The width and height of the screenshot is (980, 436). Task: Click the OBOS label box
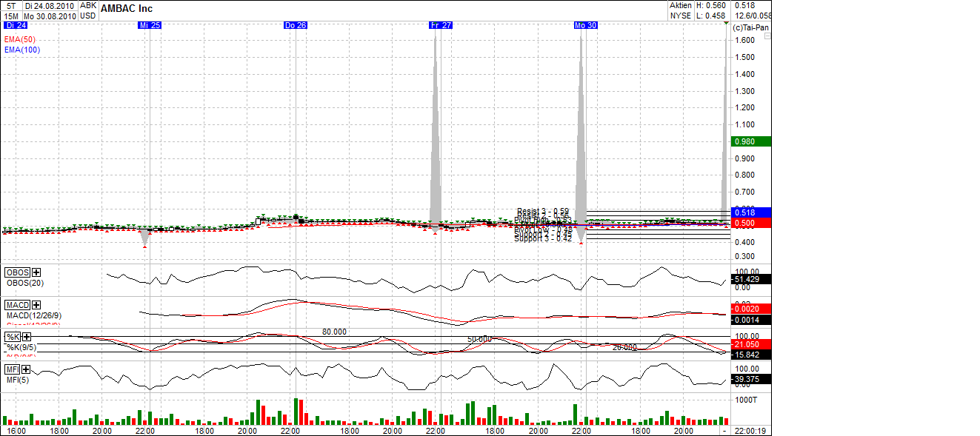click(17, 272)
